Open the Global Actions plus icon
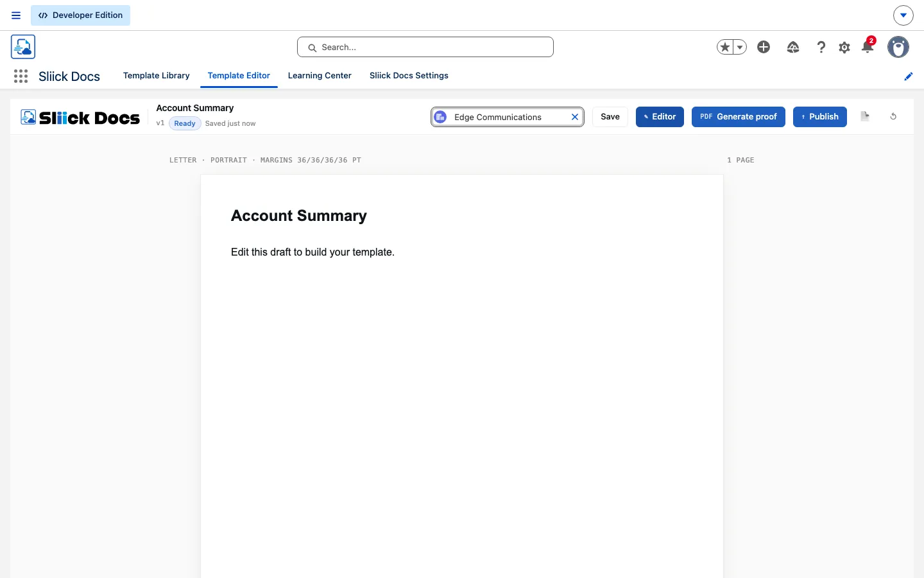Viewport: 924px width, 578px height. pyautogui.click(x=764, y=47)
